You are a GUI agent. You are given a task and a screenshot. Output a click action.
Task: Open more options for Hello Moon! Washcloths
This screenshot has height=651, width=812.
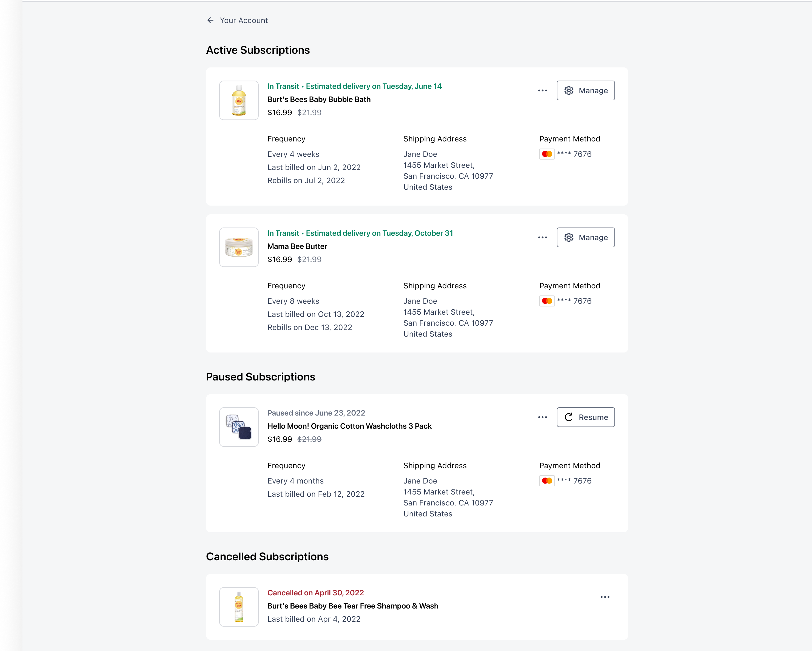542,417
